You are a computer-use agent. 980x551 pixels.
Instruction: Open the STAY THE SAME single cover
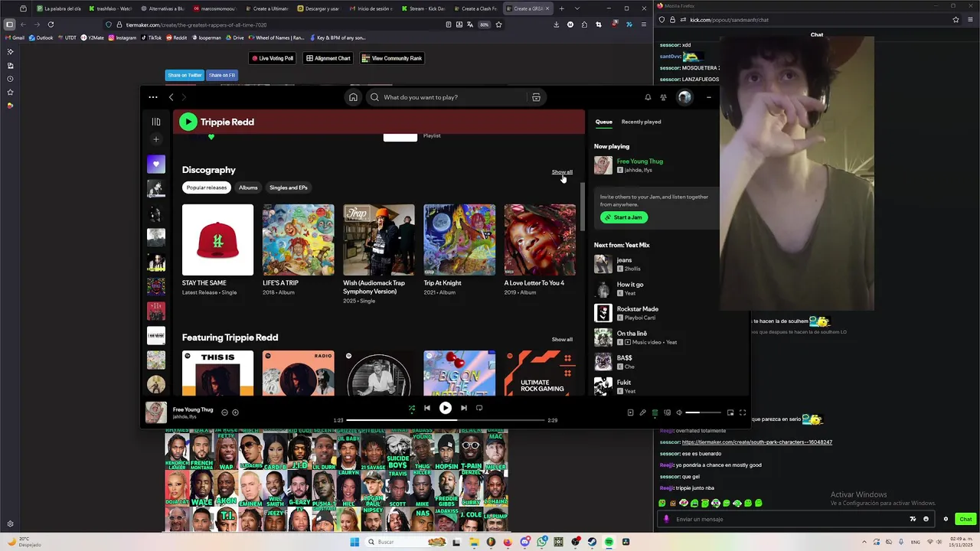pyautogui.click(x=217, y=240)
